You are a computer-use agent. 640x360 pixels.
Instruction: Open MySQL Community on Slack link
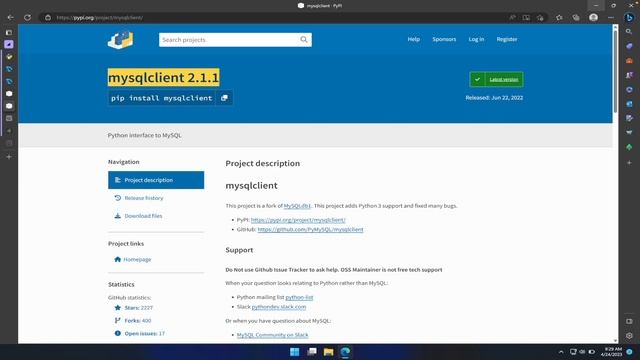pos(273,335)
